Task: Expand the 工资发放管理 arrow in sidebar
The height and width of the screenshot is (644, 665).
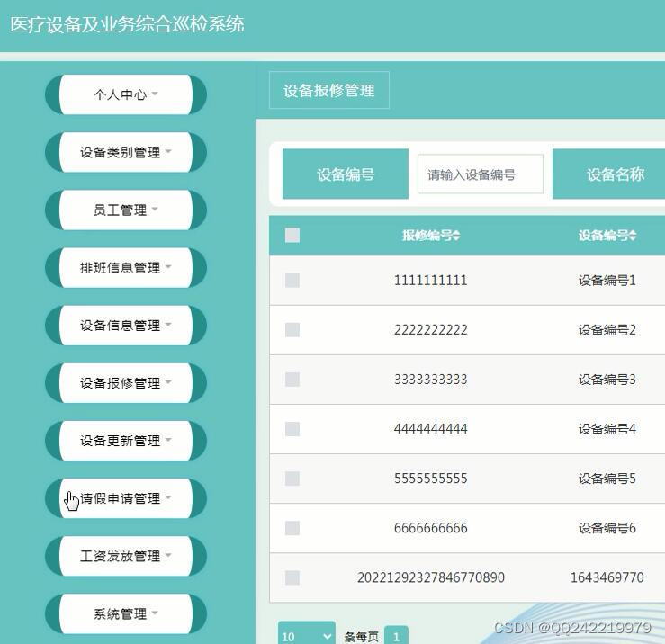Action: click(168, 555)
